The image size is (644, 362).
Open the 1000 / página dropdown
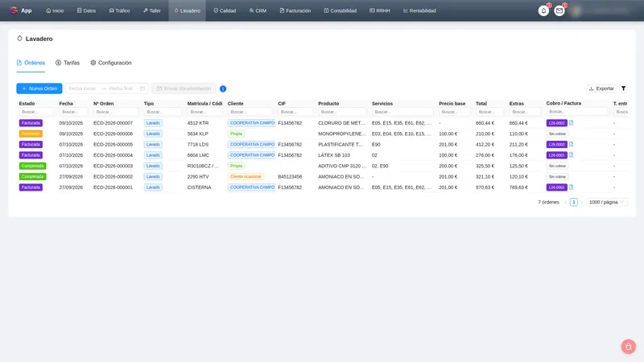click(x=607, y=203)
